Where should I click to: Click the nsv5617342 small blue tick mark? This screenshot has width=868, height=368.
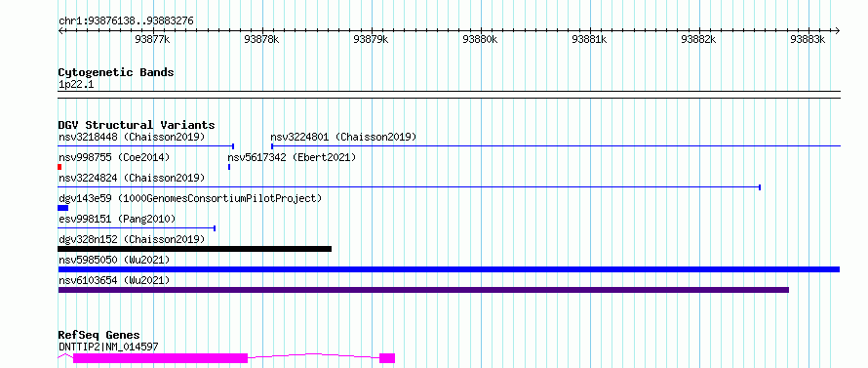pos(229,167)
